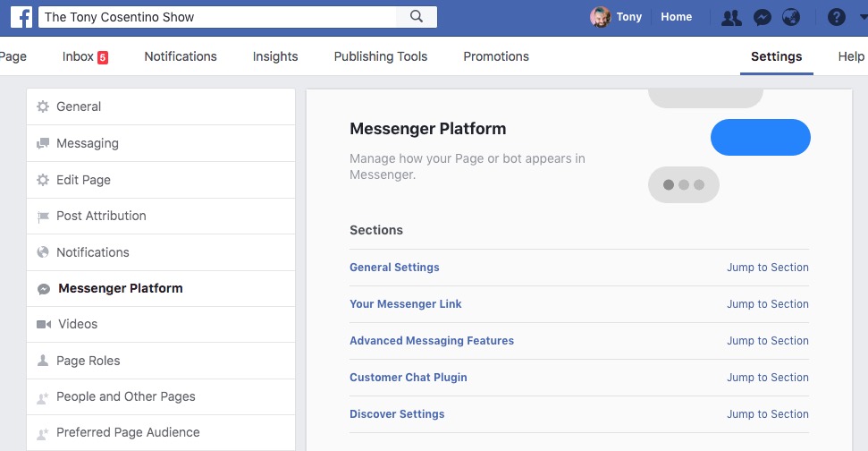
Task: Select the Settings tab
Action: coord(776,56)
